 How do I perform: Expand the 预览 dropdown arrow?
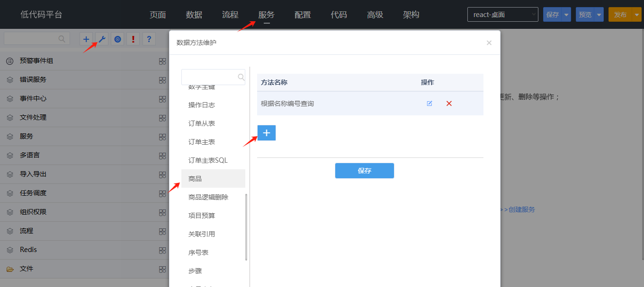click(599, 15)
